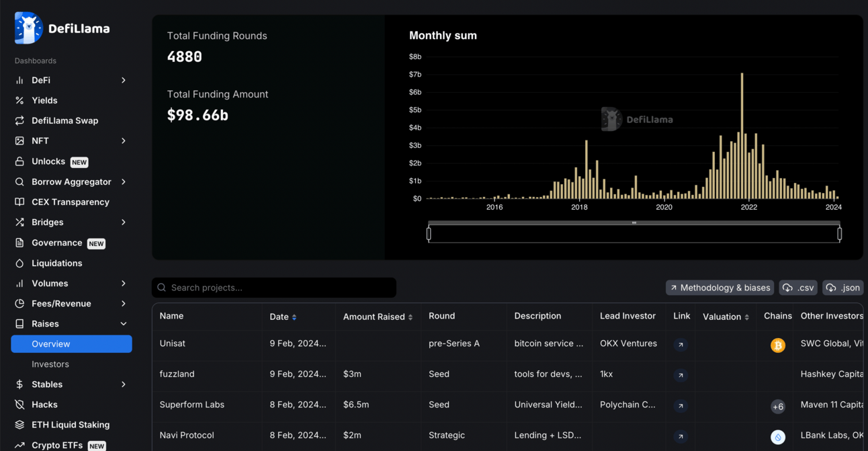Viewport: 868px width, 451px height.
Task: Open Unisat's external link arrow
Action: 681,344
